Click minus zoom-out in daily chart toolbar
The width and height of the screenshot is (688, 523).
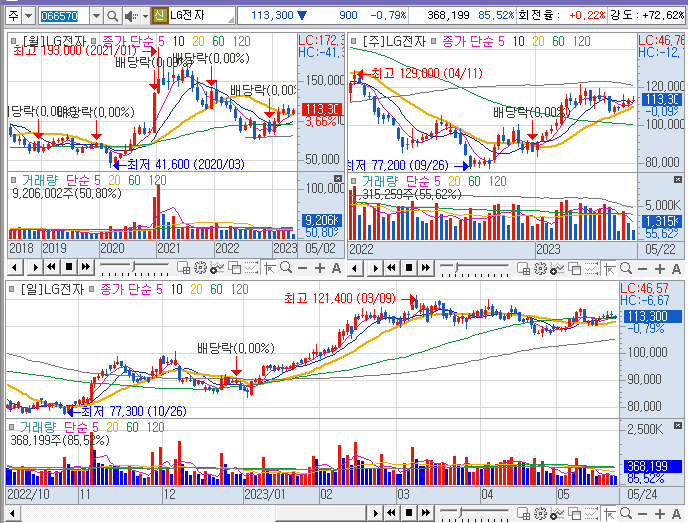pyautogui.click(x=642, y=513)
